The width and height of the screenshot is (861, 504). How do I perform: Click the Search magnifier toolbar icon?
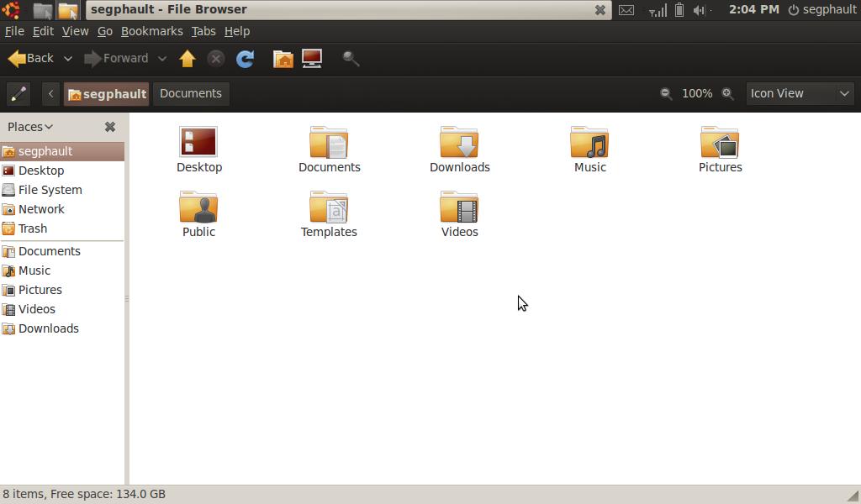[x=351, y=59]
